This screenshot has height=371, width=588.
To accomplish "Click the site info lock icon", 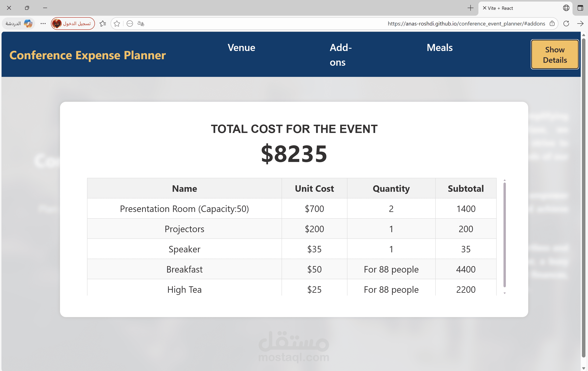I will click(x=552, y=24).
